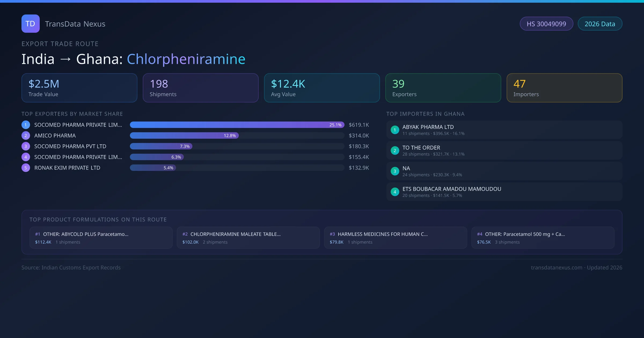Click the #1 OTHER ABYCOLD PLUS formulation card
644x338 pixels.
click(101, 237)
